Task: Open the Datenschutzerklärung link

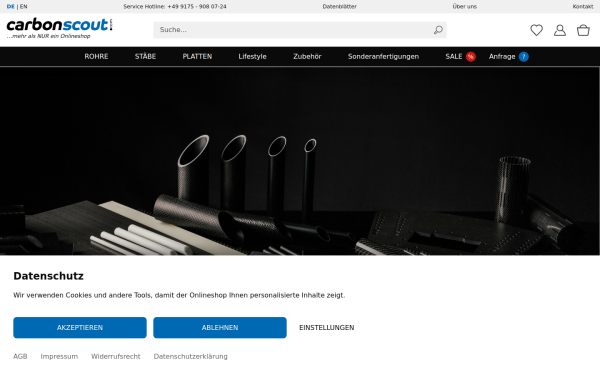Action: pyautogui.click(x=190, y=356)
